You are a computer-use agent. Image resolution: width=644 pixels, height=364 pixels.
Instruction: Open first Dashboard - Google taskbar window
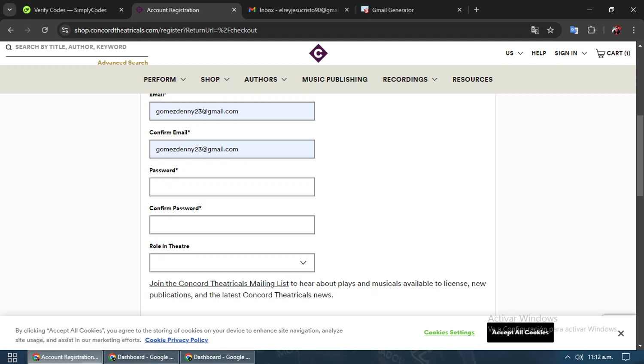click(x=141, y=357)
